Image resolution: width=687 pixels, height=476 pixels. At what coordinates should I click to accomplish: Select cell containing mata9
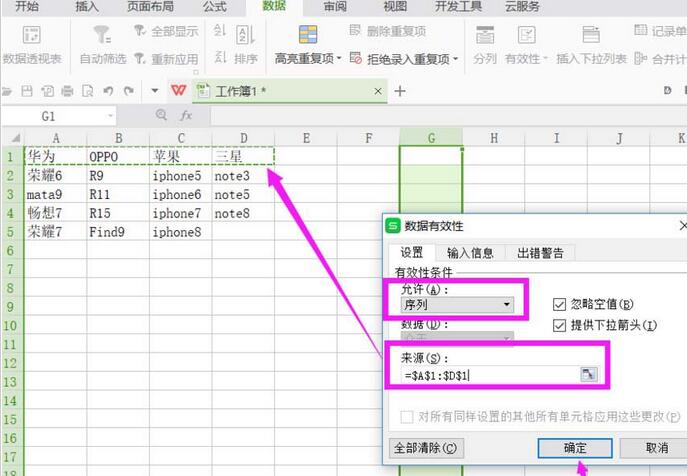click(56, 194)
